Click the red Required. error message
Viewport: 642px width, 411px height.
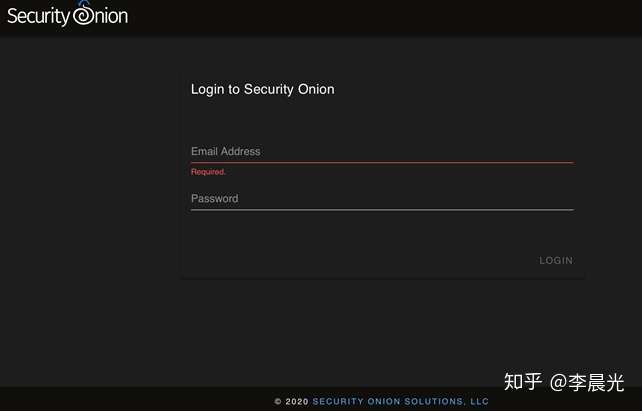208,172
